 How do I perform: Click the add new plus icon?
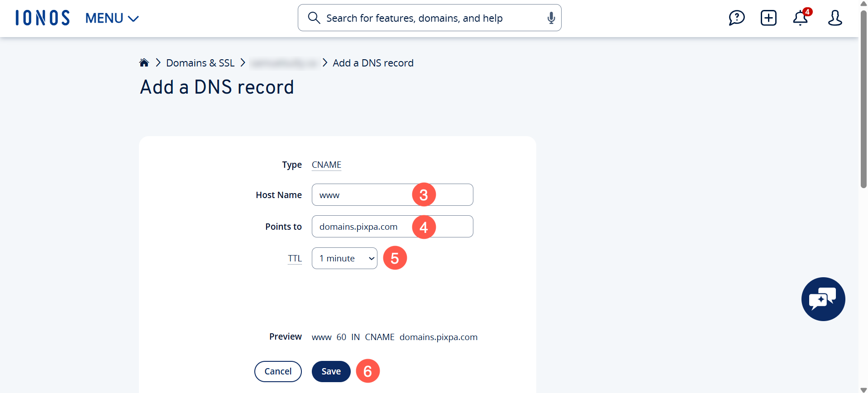click(768, 18)
